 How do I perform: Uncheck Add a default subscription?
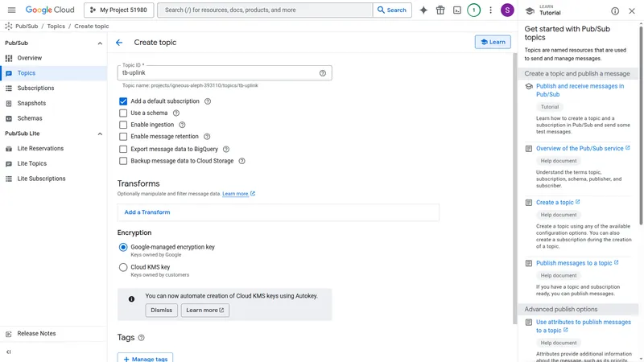123,101
